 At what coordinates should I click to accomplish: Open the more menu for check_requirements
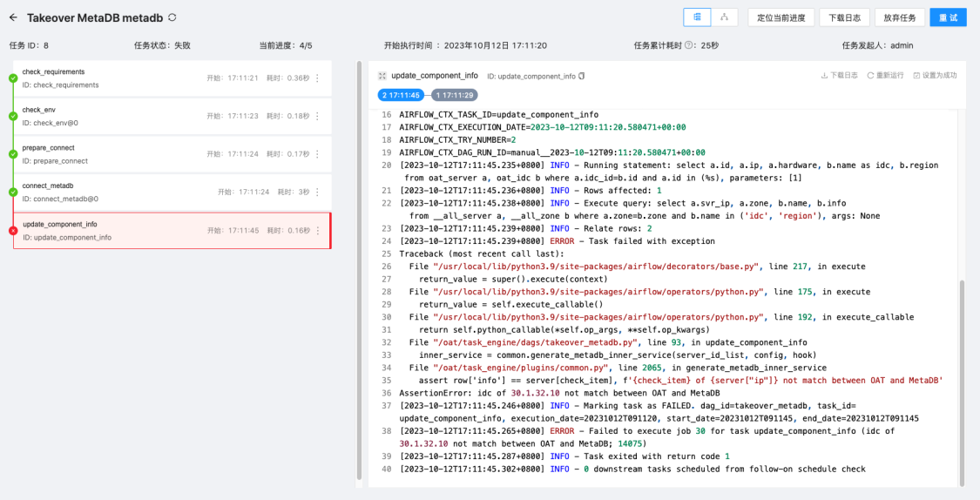[317, 78]
